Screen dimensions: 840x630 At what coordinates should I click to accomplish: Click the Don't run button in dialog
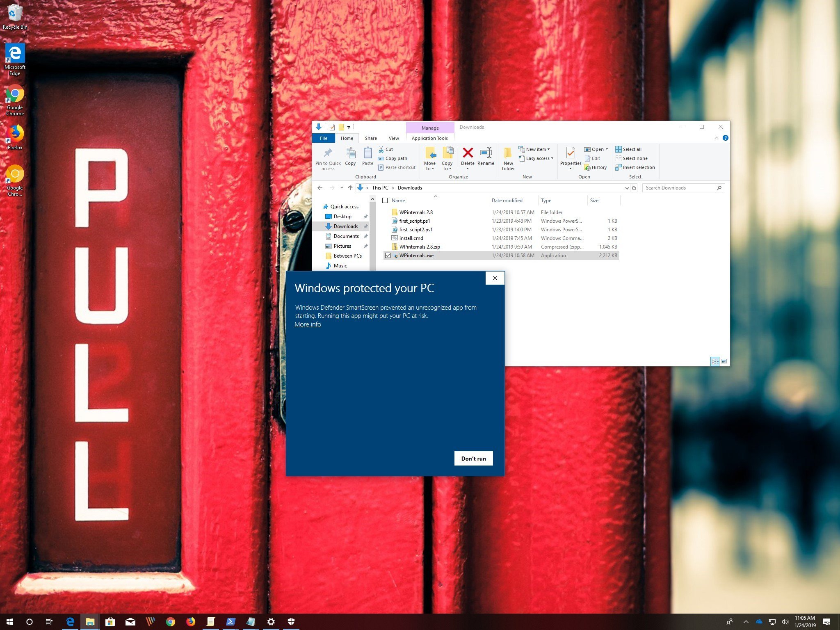pos(474,458)
